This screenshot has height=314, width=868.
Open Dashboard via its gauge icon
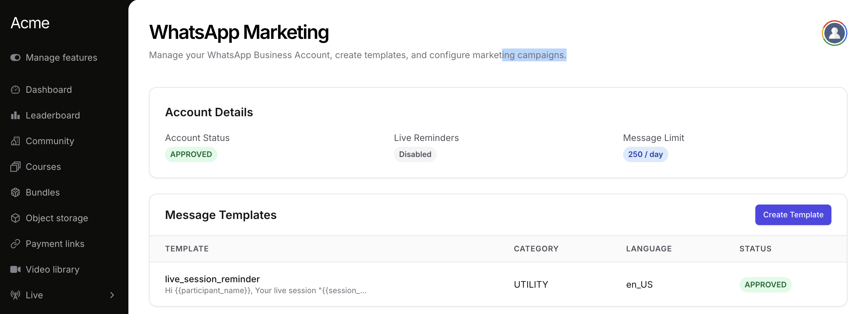point(15,90)
